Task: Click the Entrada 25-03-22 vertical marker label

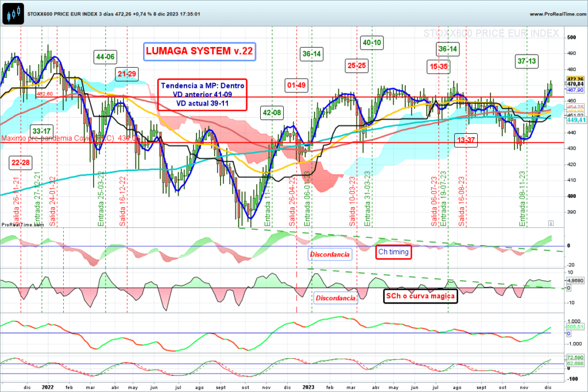Action: tap(100, 199)
